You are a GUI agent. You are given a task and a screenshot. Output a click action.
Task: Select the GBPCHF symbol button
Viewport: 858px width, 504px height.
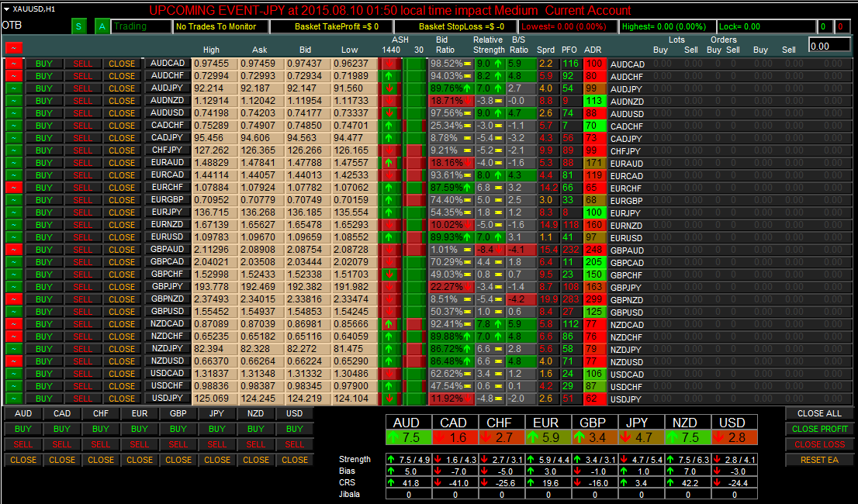tap(168, 274)
